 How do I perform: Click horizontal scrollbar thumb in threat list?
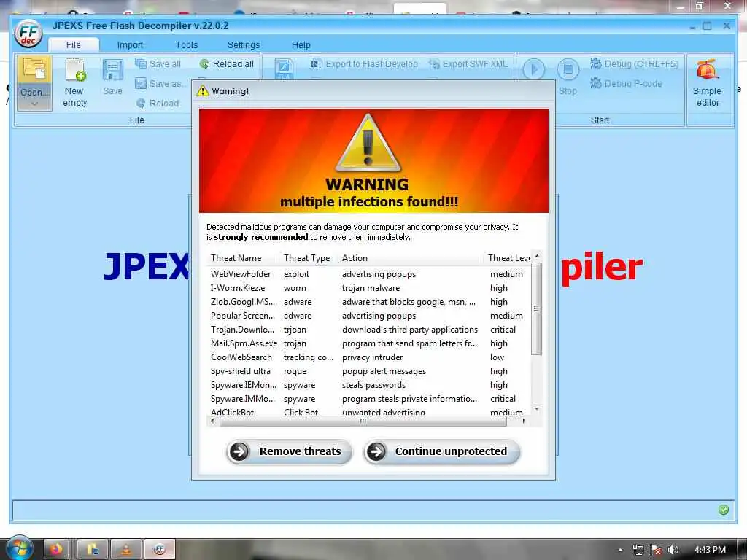[x=363, y=421]
